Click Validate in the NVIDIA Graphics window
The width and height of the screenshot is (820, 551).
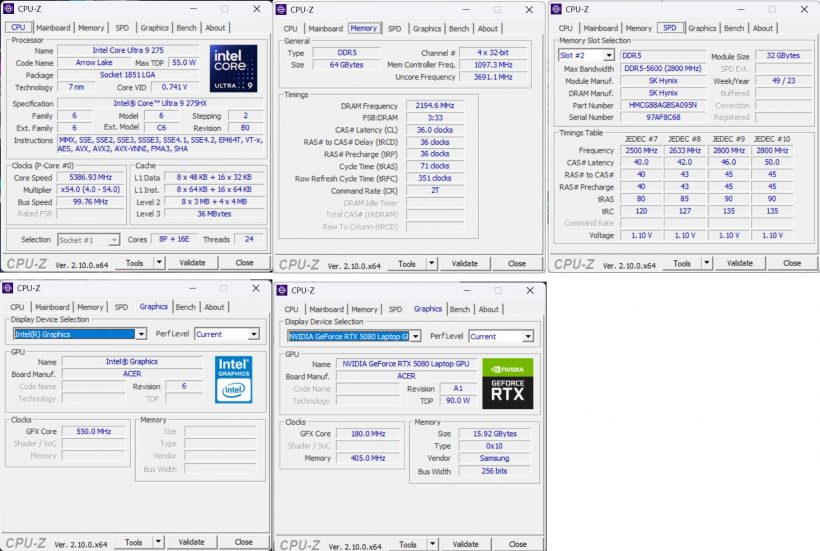point(465,544)
